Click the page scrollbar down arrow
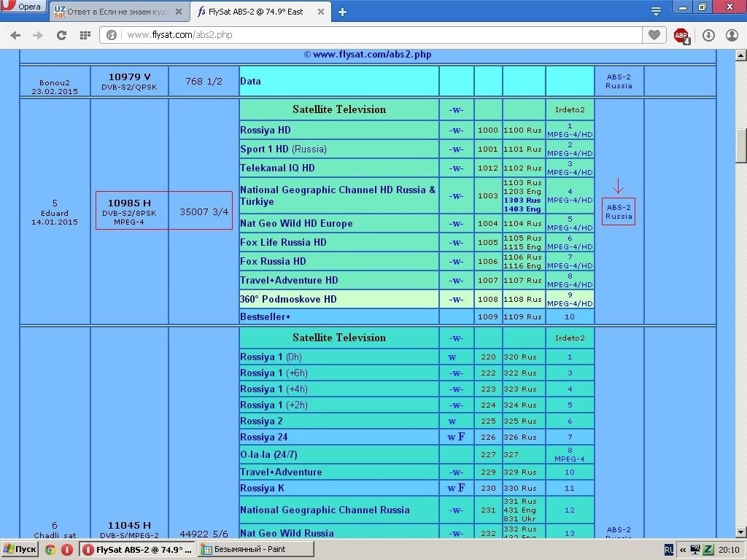This screenshot has height=560, width=747. pos(741,532)
